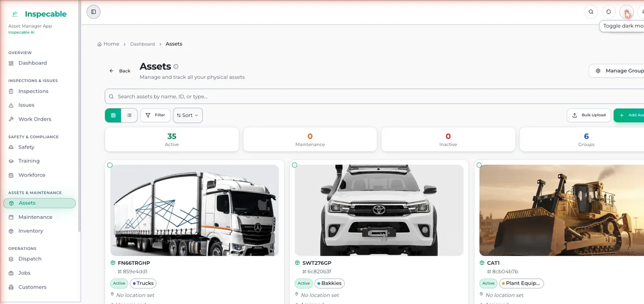This screenshot has width=644, height=304.
Task: Click Bulk Upload
Action: click(x=589, y=115)
